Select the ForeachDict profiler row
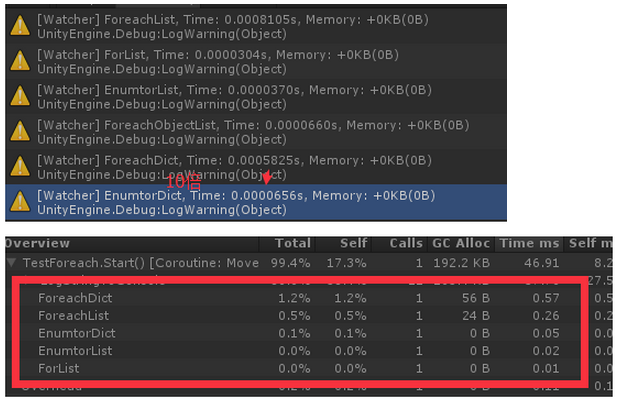The image size is (621, 404). pyautogui.click(x=301, y=298)
